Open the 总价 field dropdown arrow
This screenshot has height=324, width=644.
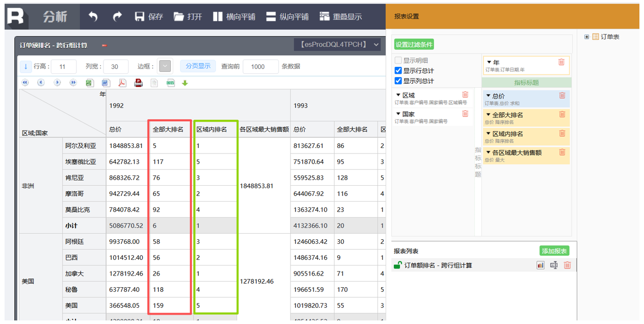tap(488, 96)
